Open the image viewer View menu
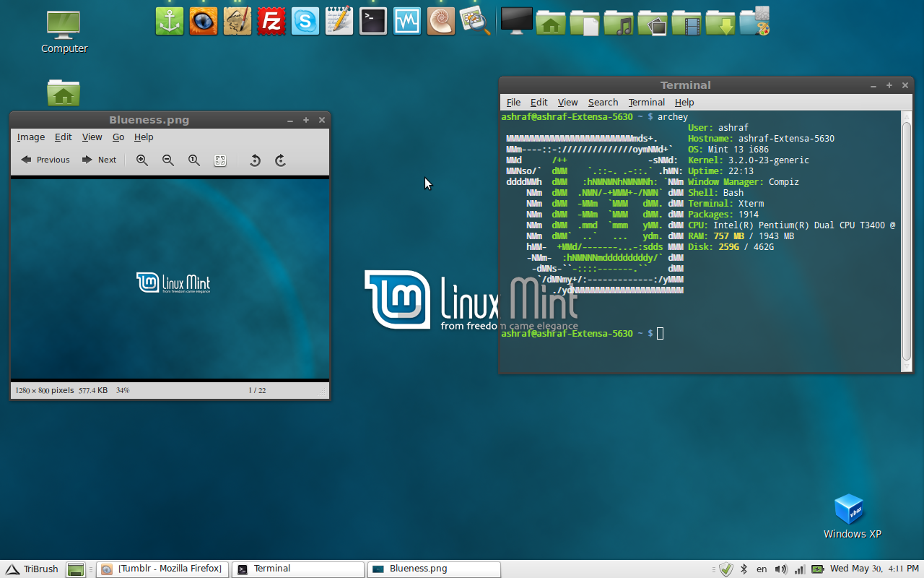This screenshot has width=924, height=578. point(92,137)
